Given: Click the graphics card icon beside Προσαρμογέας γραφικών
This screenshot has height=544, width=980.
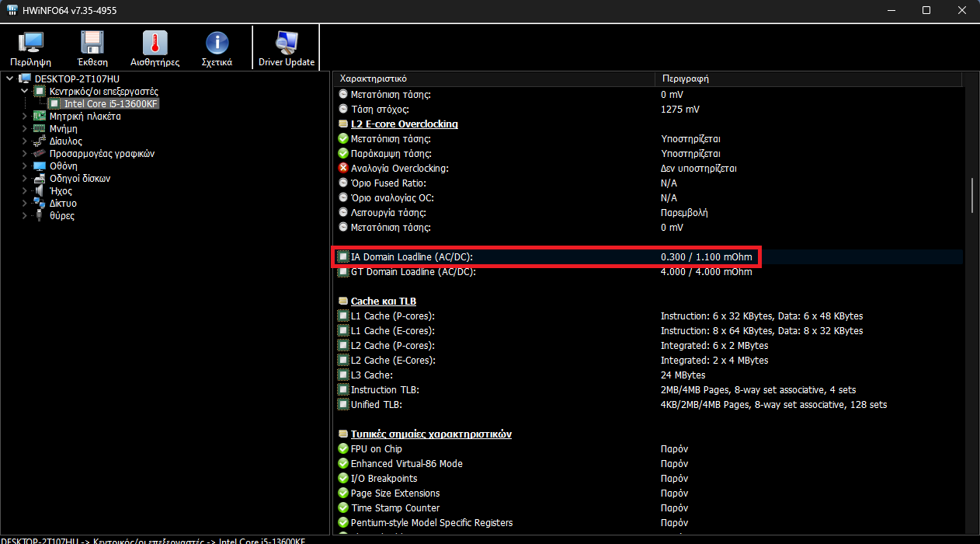Looking at the screenshot, I should pyautogui.click(x=40, y=154).
